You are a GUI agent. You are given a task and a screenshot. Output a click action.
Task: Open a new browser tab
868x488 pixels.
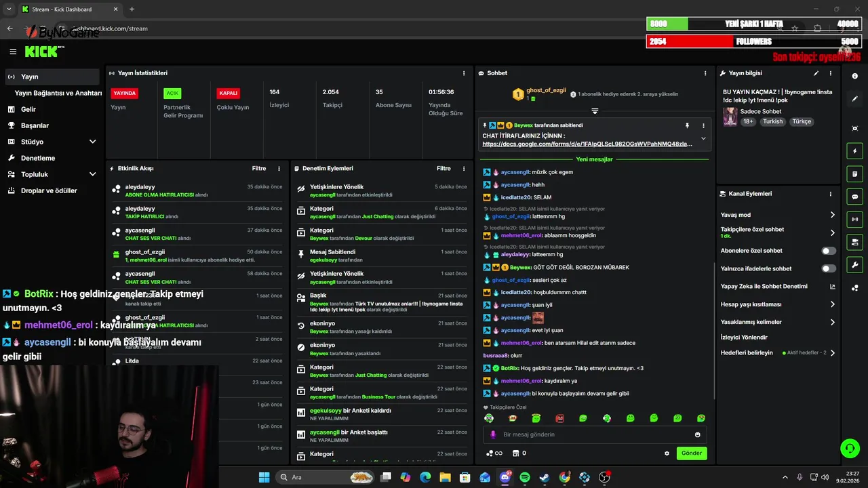(x=132, y=9)
